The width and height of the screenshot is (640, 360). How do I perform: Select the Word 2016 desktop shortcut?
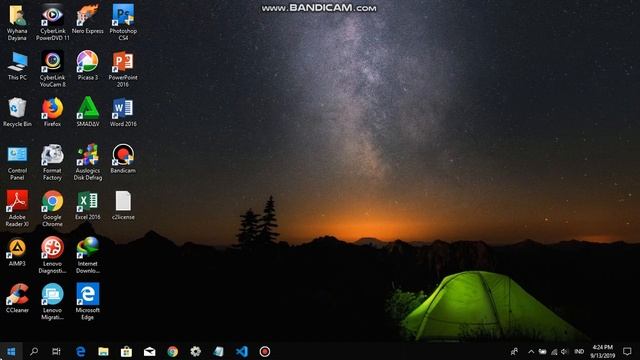pos(123,112)
